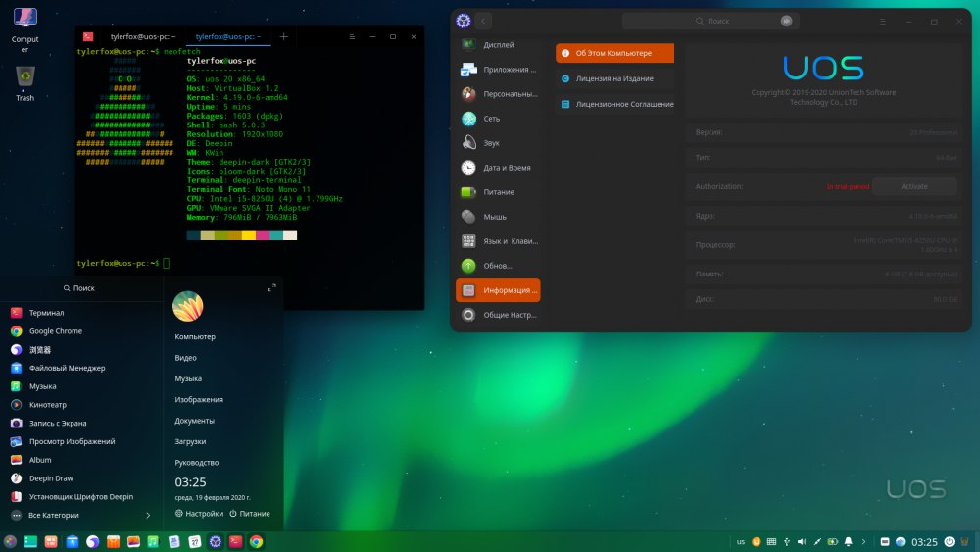Open Сеть network settings
Screen dimensions: 980x552
click(498, 119)
